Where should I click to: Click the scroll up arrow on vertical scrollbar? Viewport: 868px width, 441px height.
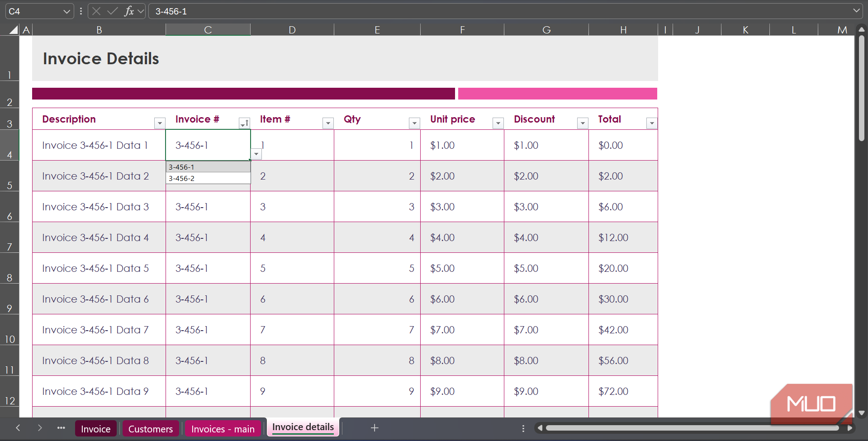[x=862, y=29]
